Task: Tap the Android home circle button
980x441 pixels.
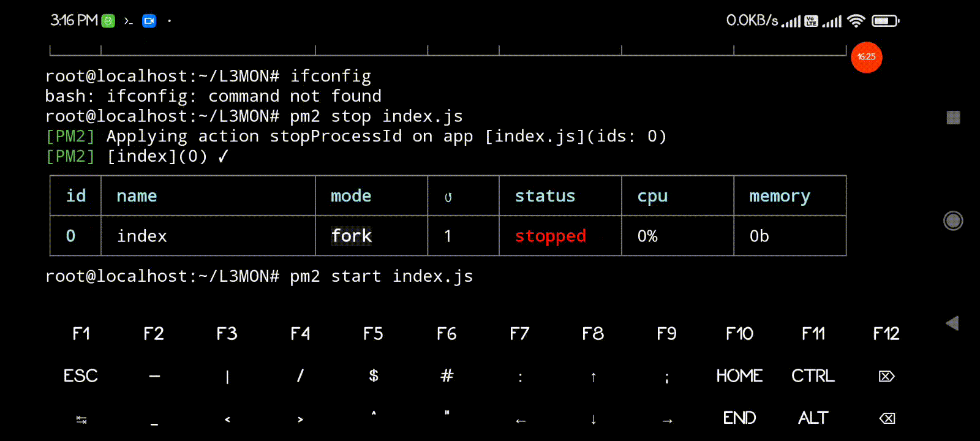Action: pos(953,221)
